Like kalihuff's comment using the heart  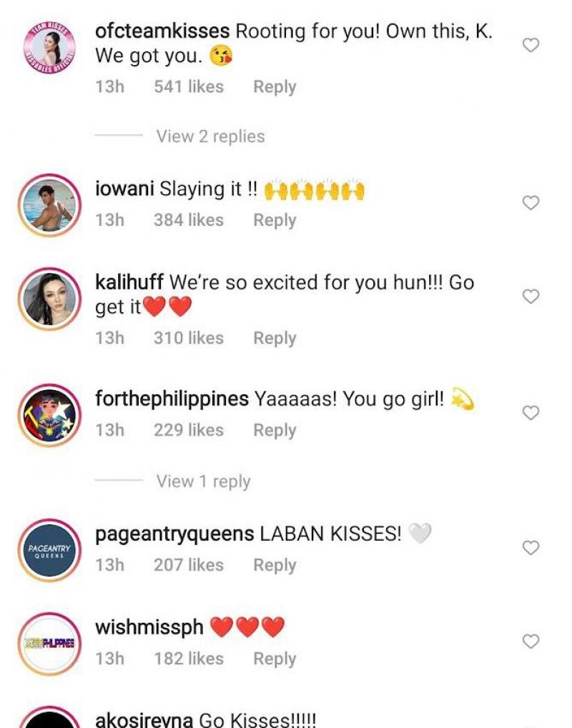click(x=531, y=296)
